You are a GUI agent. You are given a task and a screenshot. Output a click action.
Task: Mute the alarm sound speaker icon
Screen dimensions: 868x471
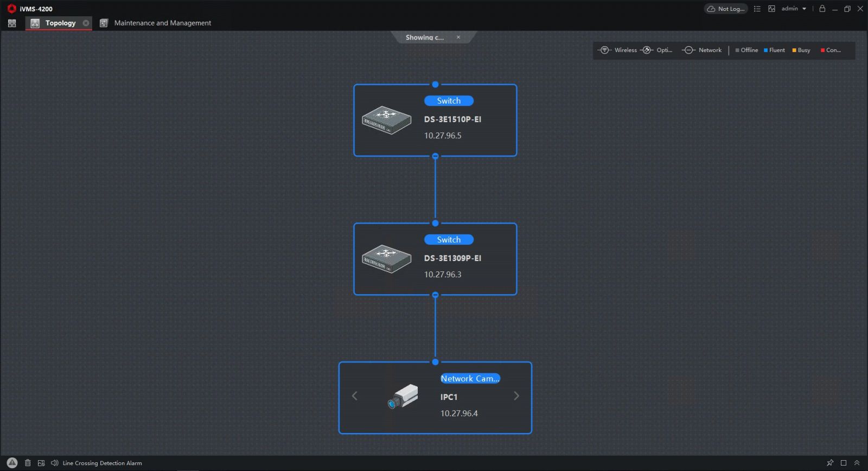point(54,463)
